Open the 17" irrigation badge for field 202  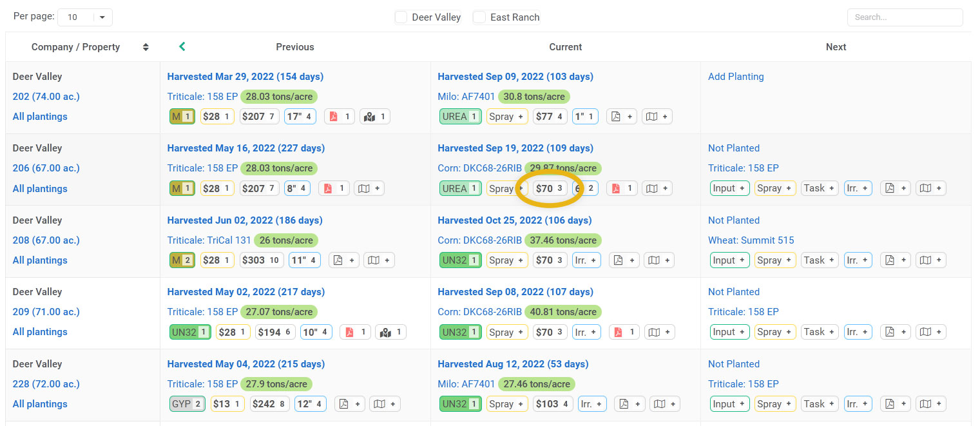point(300,117)
